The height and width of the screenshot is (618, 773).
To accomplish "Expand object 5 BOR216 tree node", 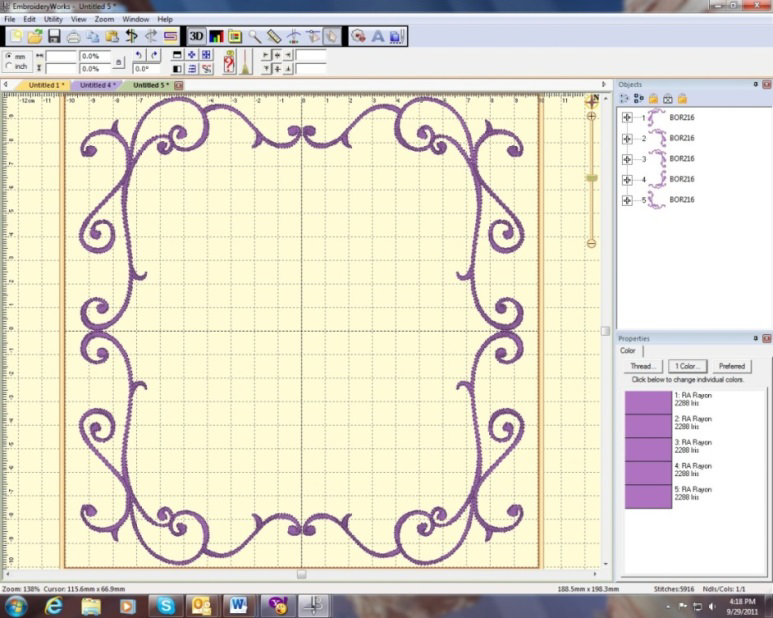I will (x=627, y=200).
